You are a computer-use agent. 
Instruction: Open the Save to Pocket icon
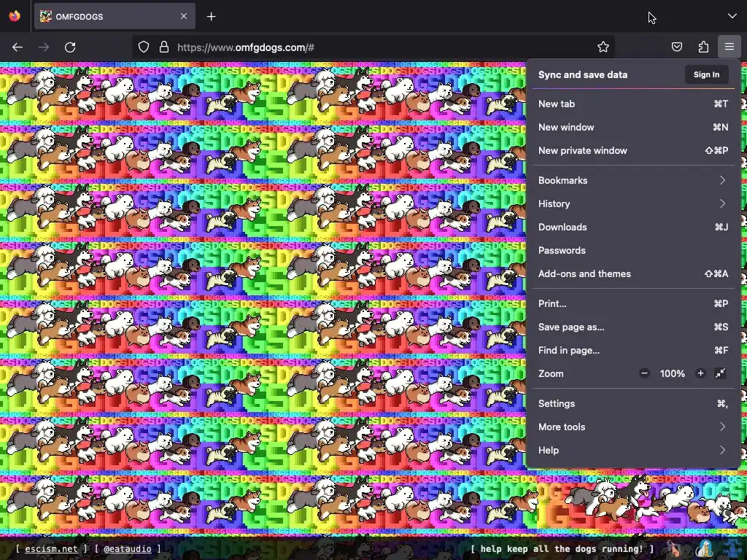tap(676, 47)
